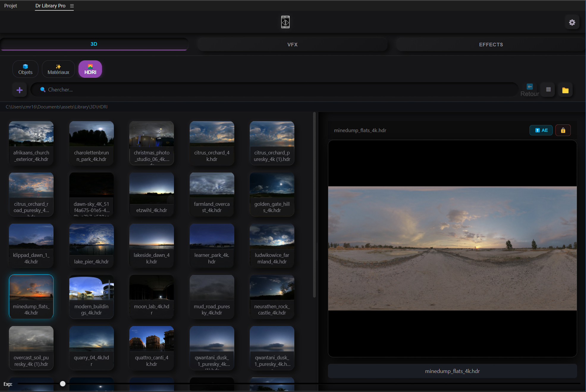The height and width of the screenshot is (392, 586).
Task: Select lake_pier_4k.hdr thumbnail
Action: point(91,246)
